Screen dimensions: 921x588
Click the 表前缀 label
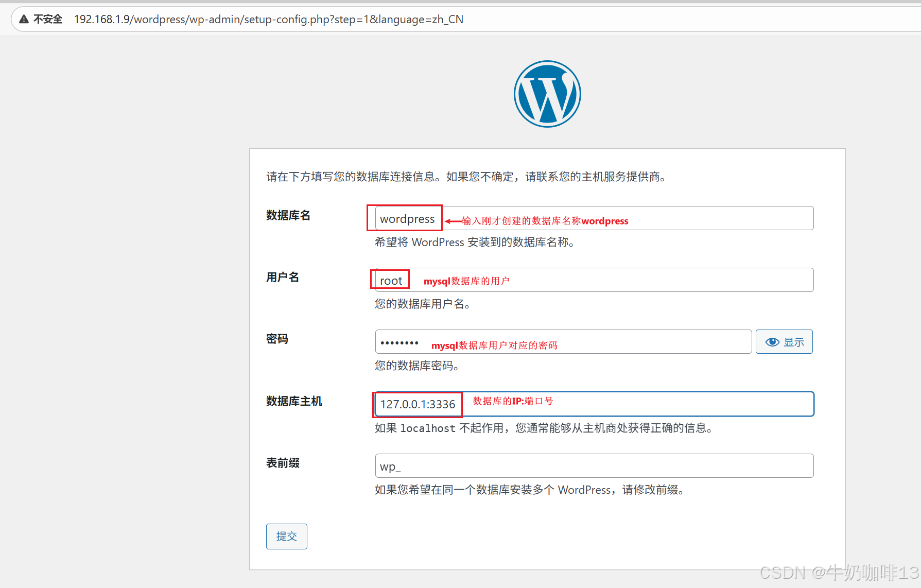[x=283, y=463]
